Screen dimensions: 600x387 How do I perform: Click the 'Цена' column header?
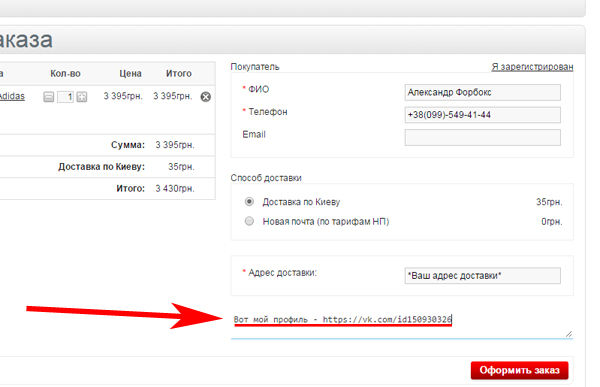130,73
